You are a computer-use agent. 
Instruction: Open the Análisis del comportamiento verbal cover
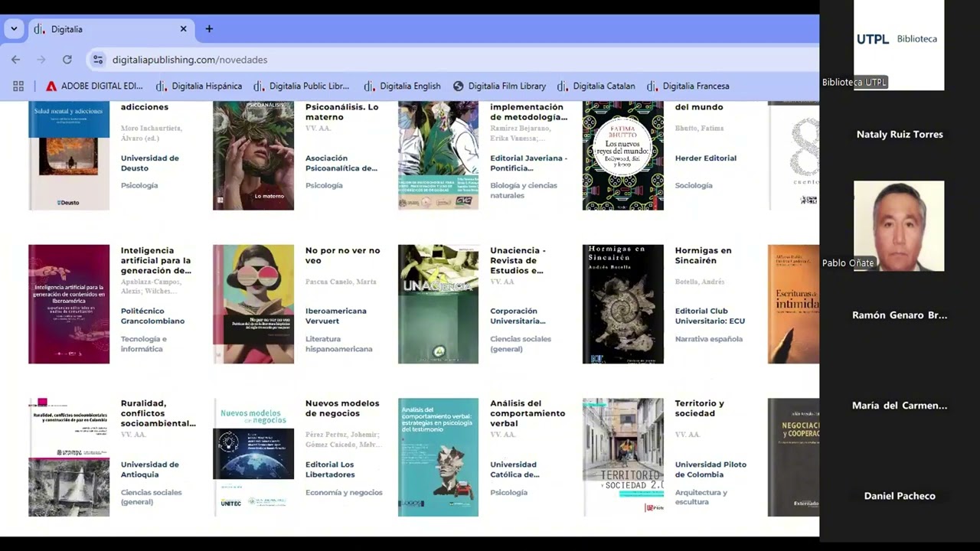click(438, 457)
